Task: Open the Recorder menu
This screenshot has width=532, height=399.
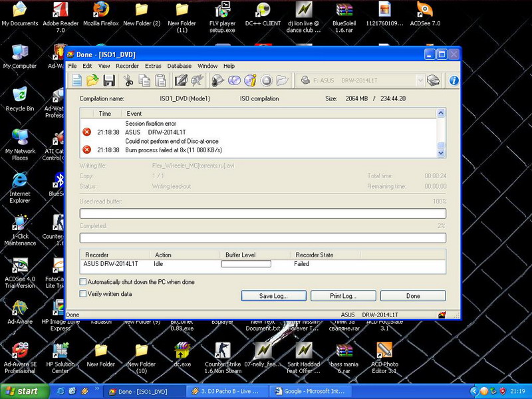Action: coord(127,66)
